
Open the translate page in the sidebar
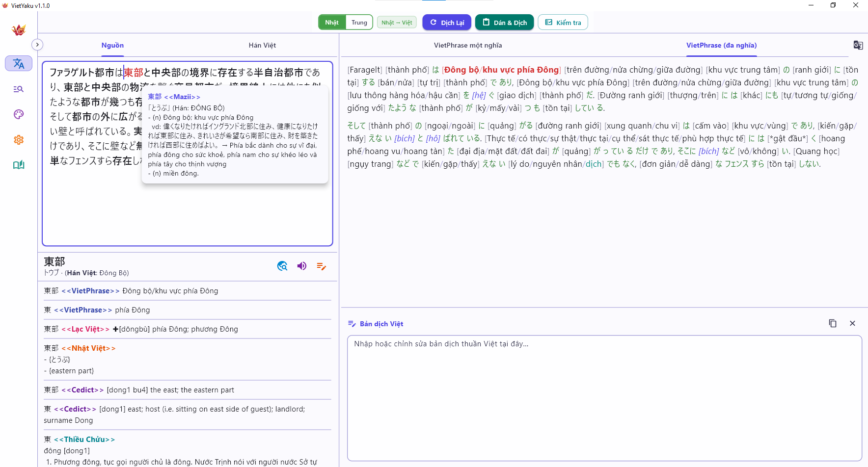tap(19, 63)
